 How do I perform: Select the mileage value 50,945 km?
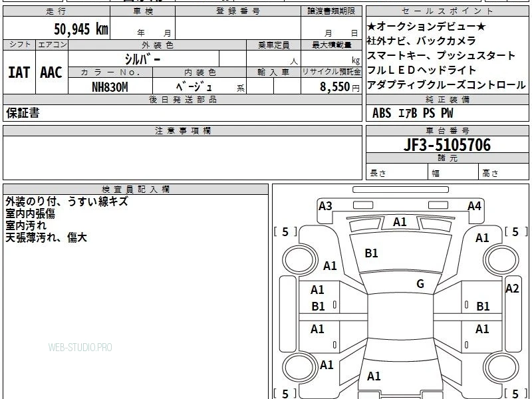point(81,29)
